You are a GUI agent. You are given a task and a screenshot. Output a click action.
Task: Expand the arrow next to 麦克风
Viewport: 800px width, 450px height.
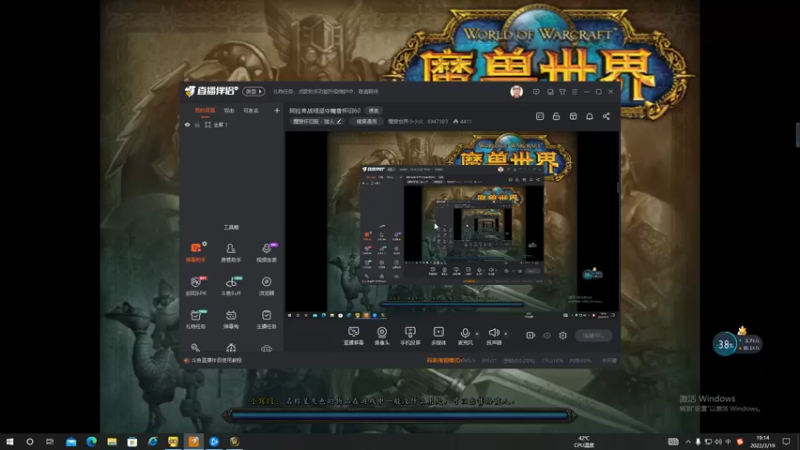[477, 334]
